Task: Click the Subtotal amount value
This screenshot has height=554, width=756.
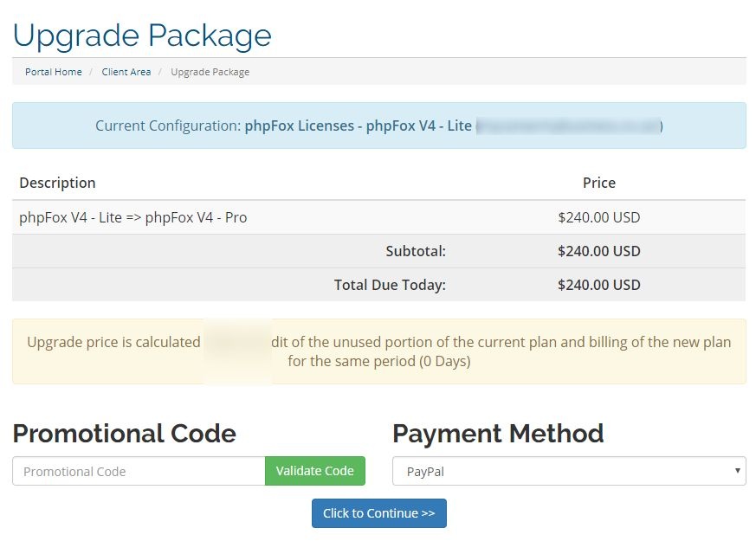Action: (x=598, y=251)
